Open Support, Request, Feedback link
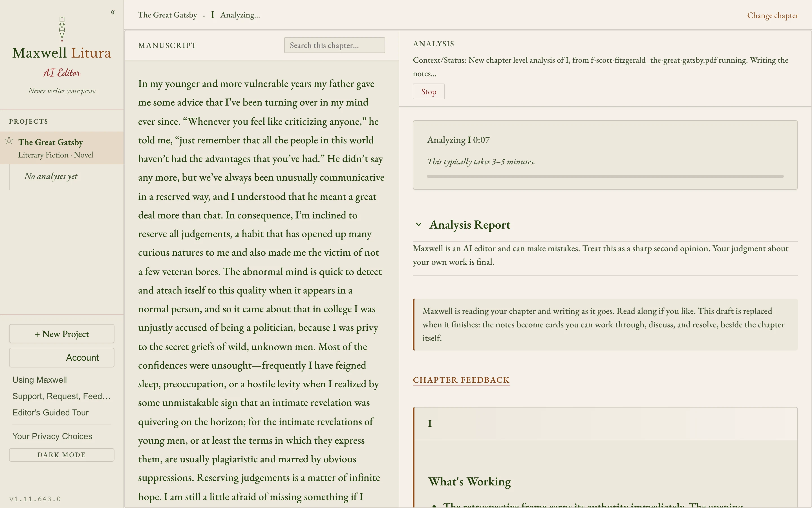This screenshot has height=508, width=812. tap(61, 396)
